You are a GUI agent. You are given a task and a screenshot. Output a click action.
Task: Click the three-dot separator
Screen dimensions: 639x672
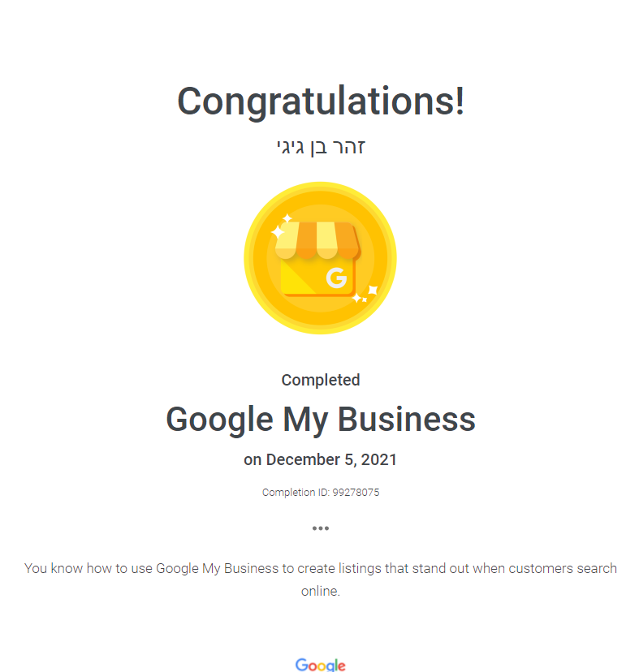coord(321,528)
